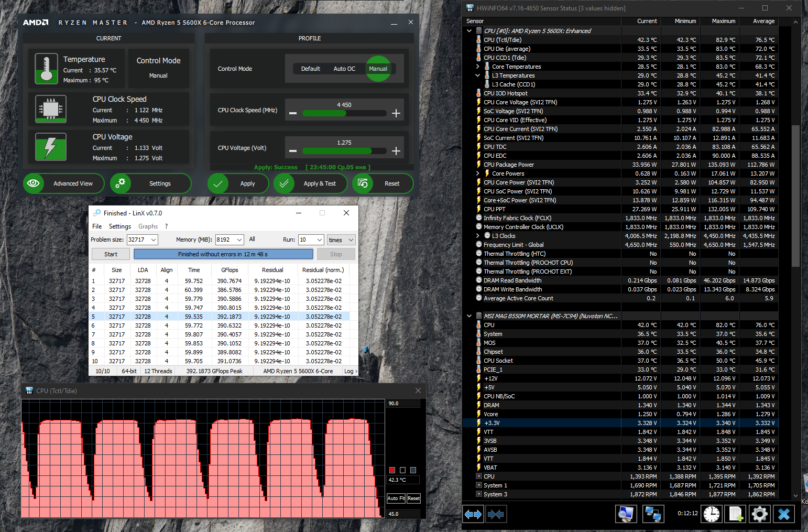
Task: Click the Maximum column header in HWiNFO
Action: point(719,21)
